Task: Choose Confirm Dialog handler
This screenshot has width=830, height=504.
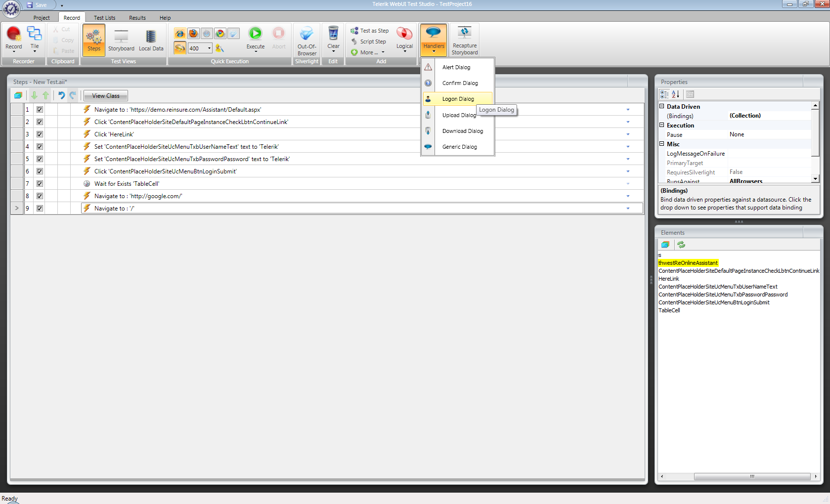Action: click(x=458, y=83)
